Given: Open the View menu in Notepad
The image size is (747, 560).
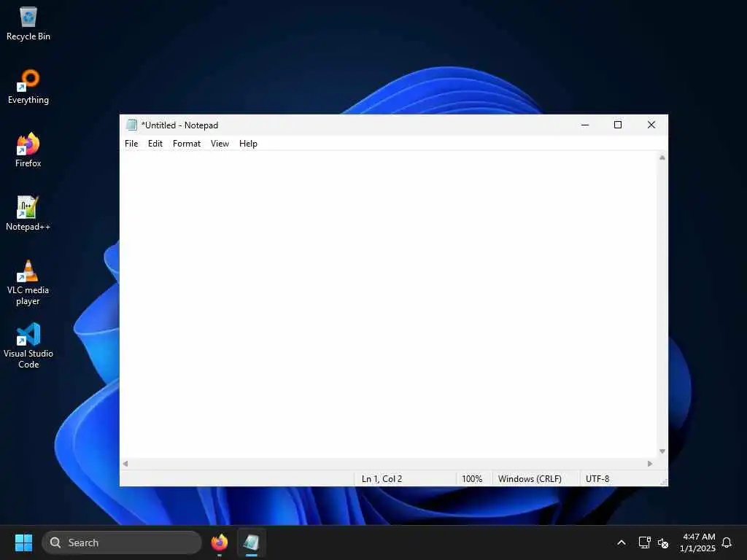Looking at the screenshot, I should [220, 144].
